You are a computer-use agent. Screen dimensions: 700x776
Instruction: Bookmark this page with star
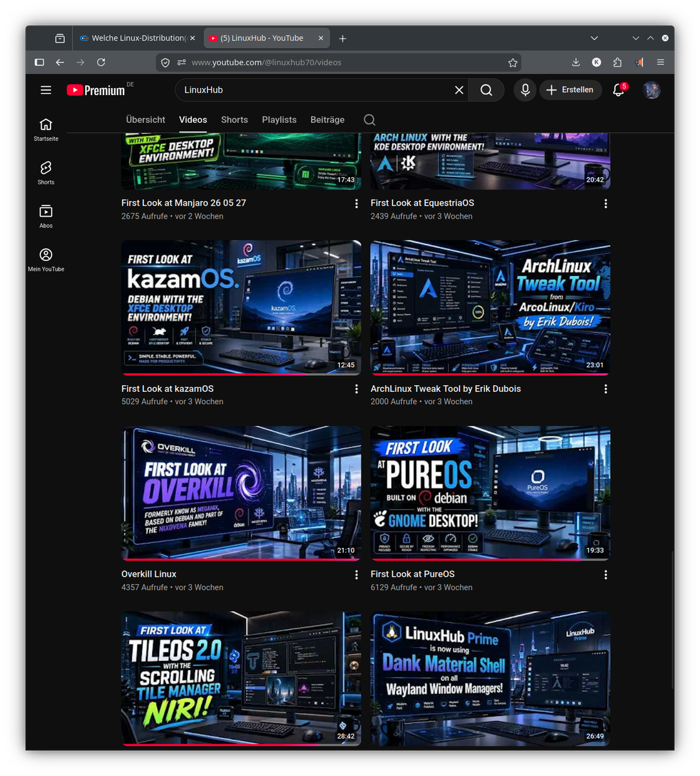pyautogui.click(x=513, y=63)
